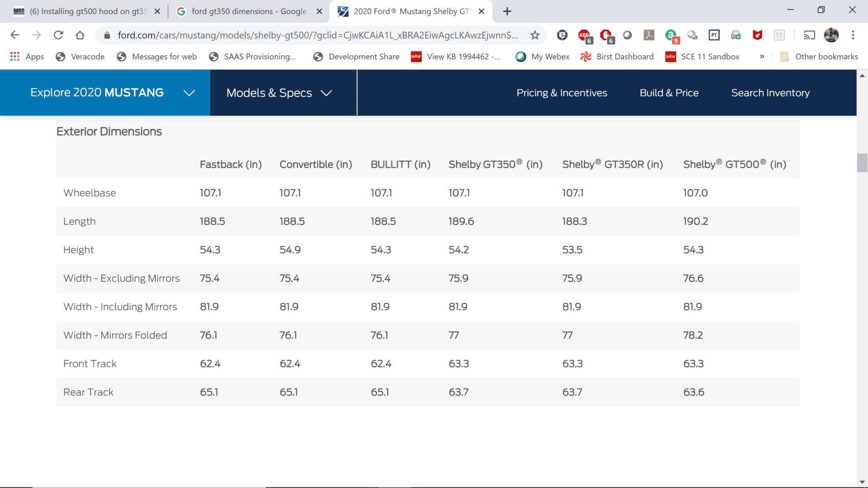Close the 2020 Ford Mustang Shelby tab

tap(482, 11)
